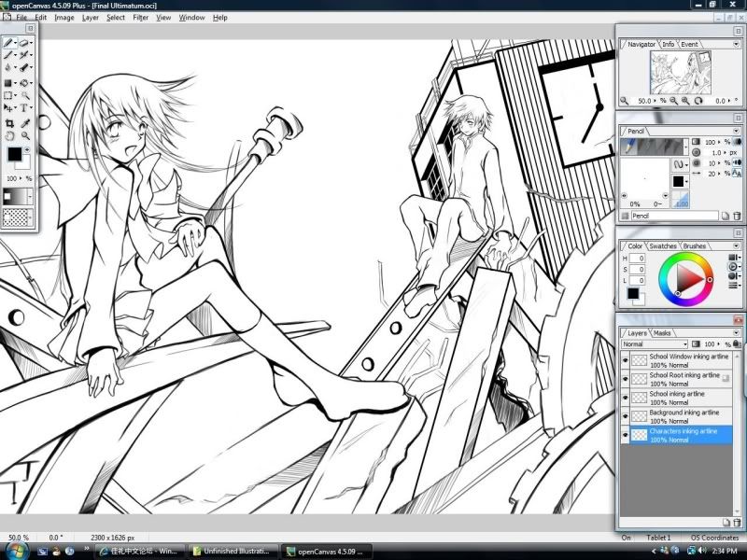Select the Paint Bucket tool
747x560 pixels.
click(x=24, y=83)
